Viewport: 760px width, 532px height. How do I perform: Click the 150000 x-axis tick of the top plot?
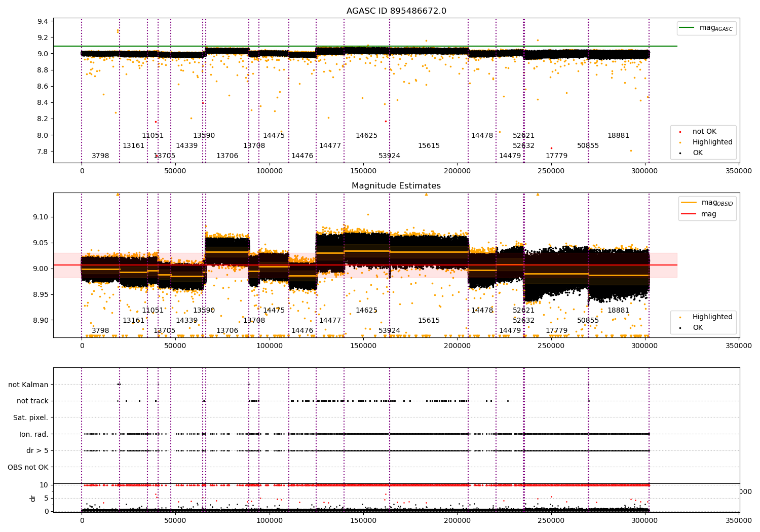coord(363,171)
